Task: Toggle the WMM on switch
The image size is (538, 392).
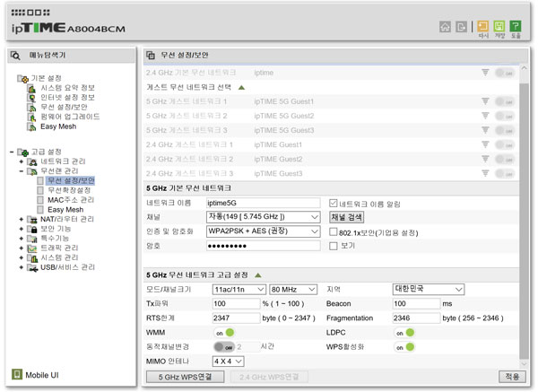Action: coord(224,332)
